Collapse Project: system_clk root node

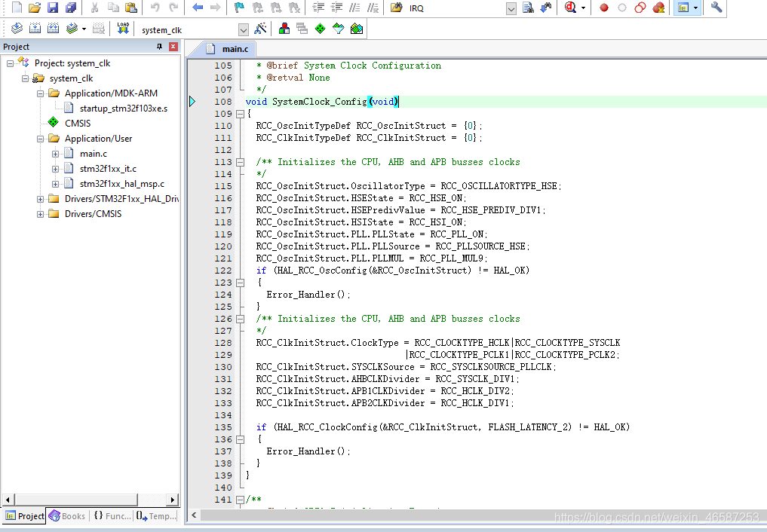click(x=10, y=63)
